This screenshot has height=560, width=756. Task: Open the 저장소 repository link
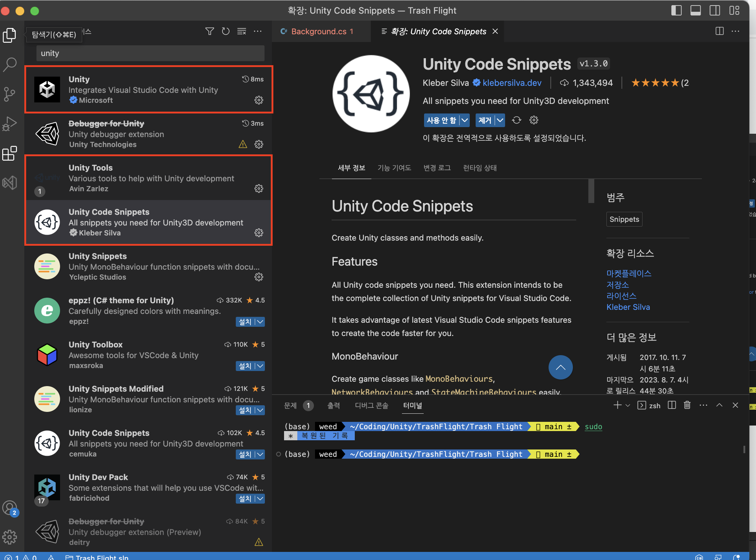coord(618,285)
